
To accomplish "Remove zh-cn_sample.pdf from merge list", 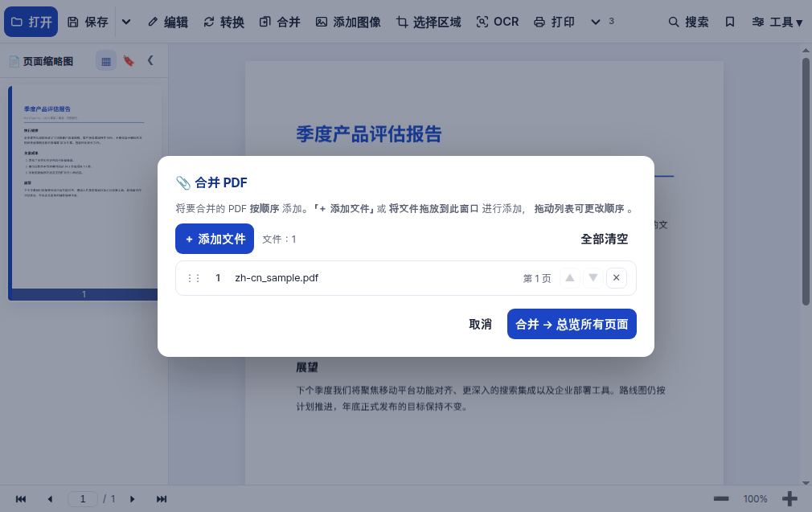I will coord(617,277).
